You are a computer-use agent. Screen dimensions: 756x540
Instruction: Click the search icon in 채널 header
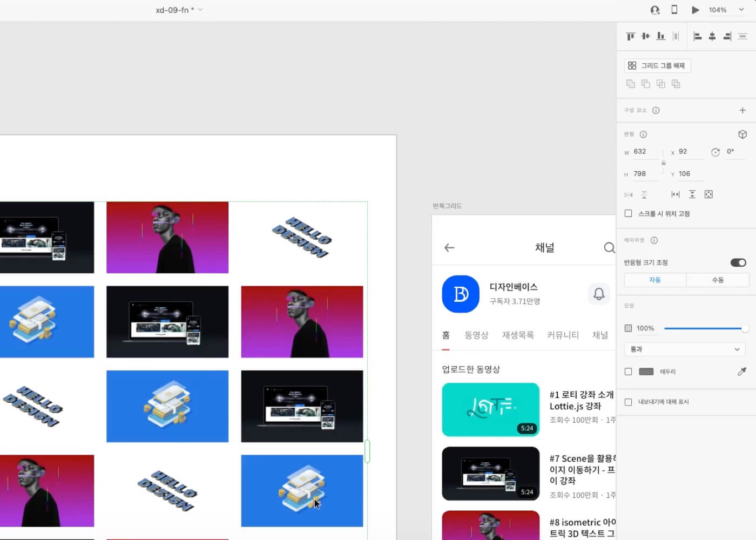pos(609,248)
